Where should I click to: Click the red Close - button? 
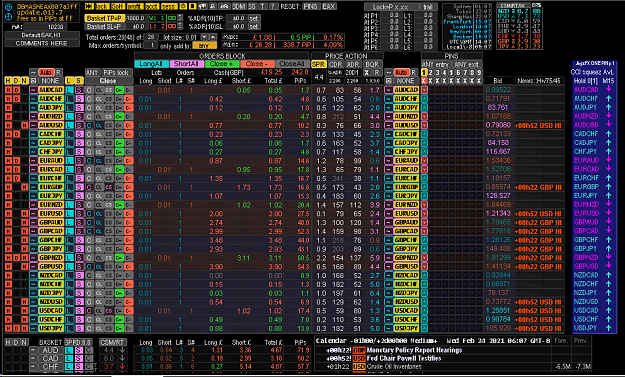click(x=257, y=64)
